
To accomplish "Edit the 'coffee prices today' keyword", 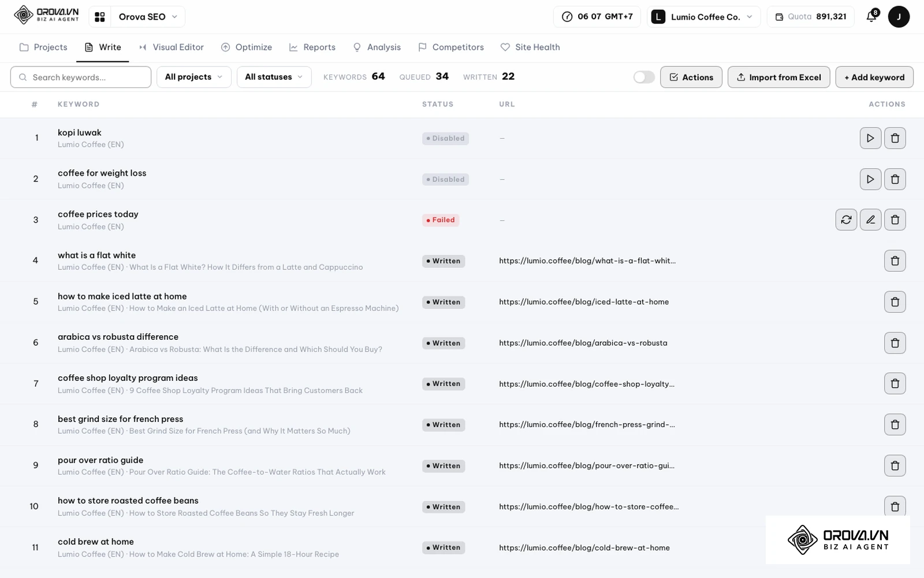I will click(870, 220).
